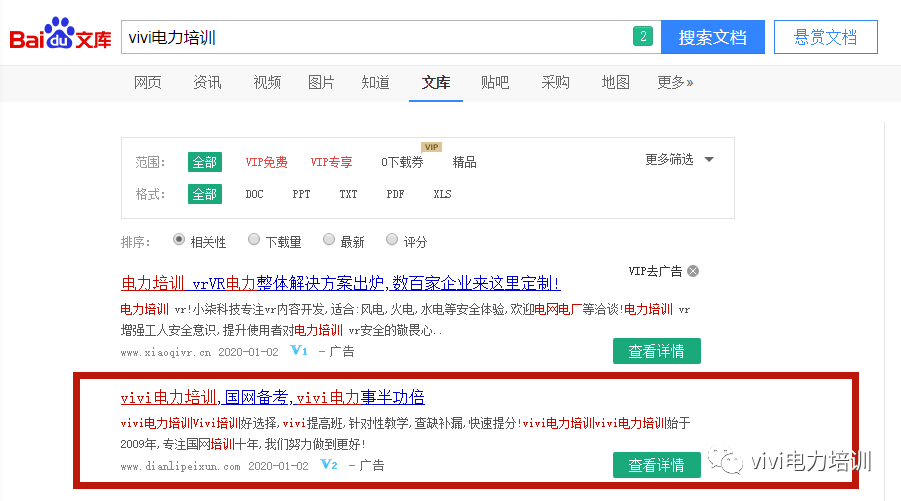Click the search field containing vivi电力培训
The height and width of the screenshot is (501, 901).
click(x=391, y=37)
